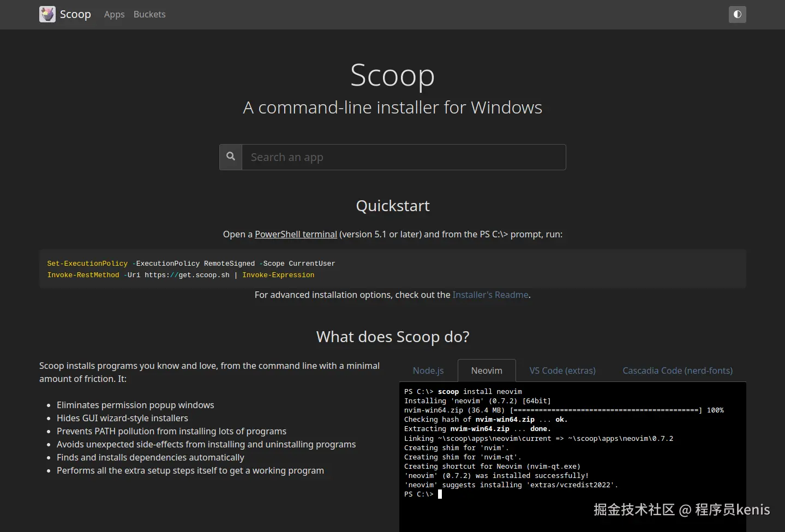Click Performs all the extra setup bullet
Screen dimensions: 785x532
pos(190,470)
